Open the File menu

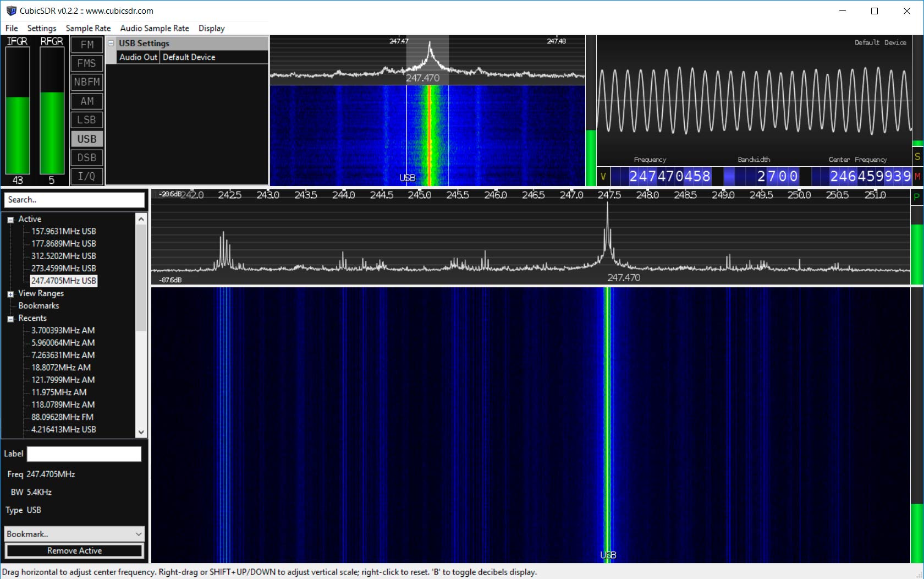[x=12, y=28]
